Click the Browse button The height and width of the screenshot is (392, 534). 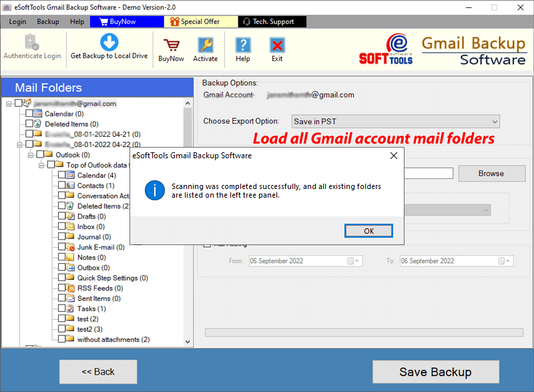[x=491, y=173]
